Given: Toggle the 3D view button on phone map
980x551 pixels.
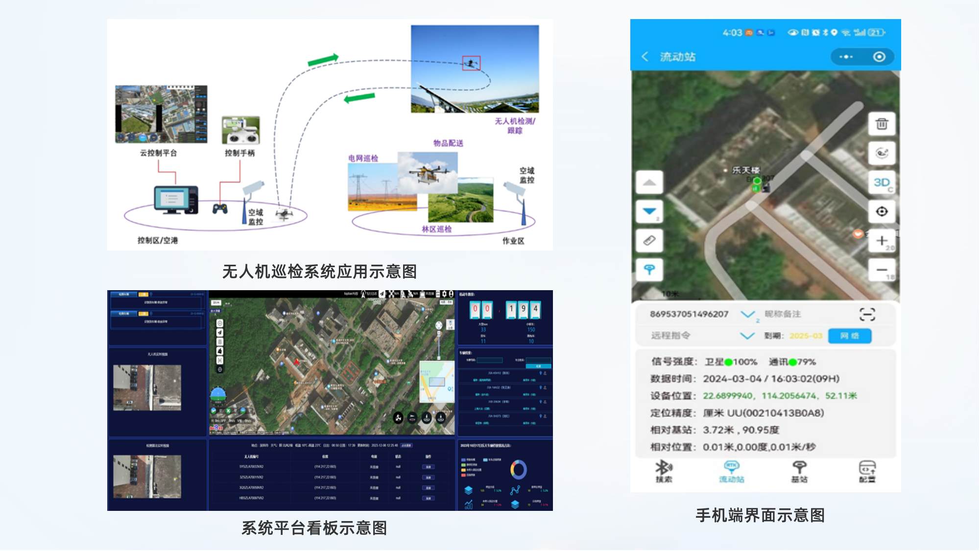Looking at the screenshot, I should click(x=882, y=183).
